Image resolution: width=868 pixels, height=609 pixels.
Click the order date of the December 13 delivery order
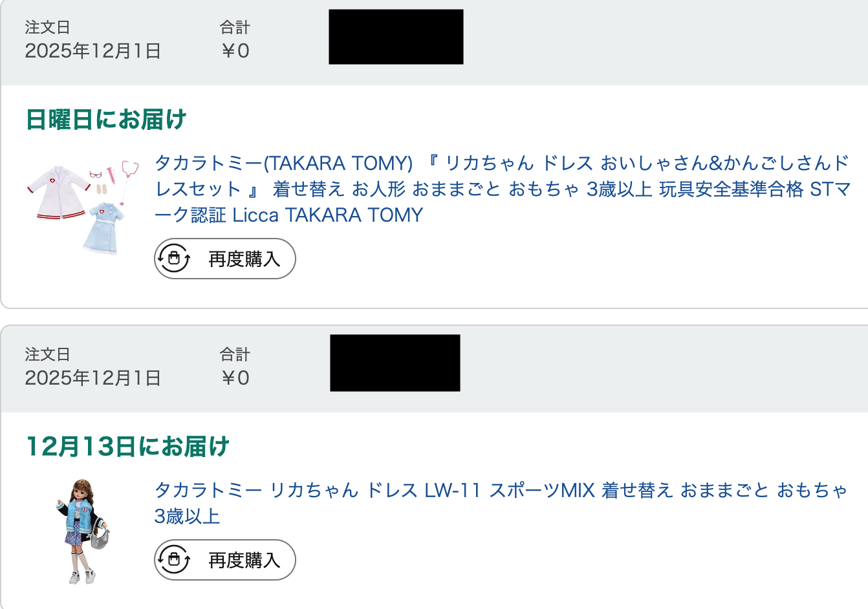92,378
